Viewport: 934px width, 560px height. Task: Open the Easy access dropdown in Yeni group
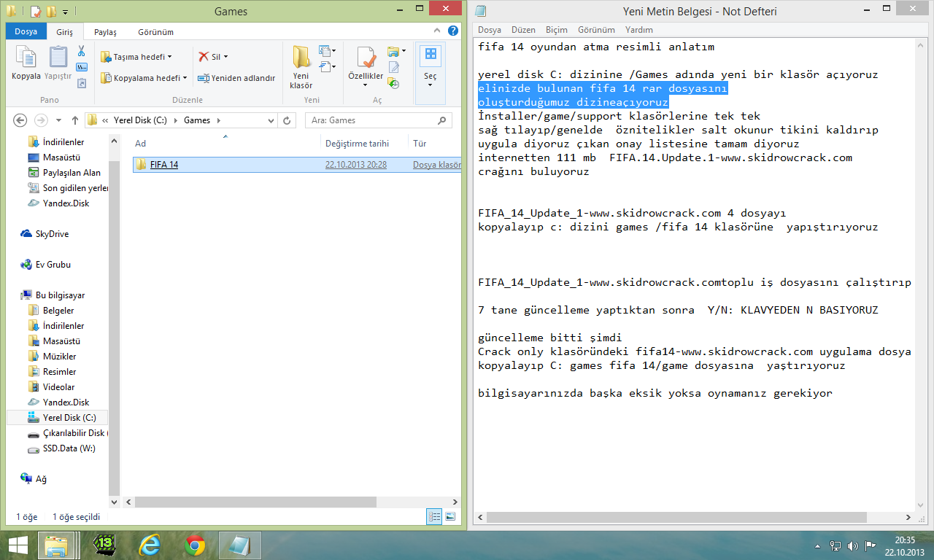328,68
